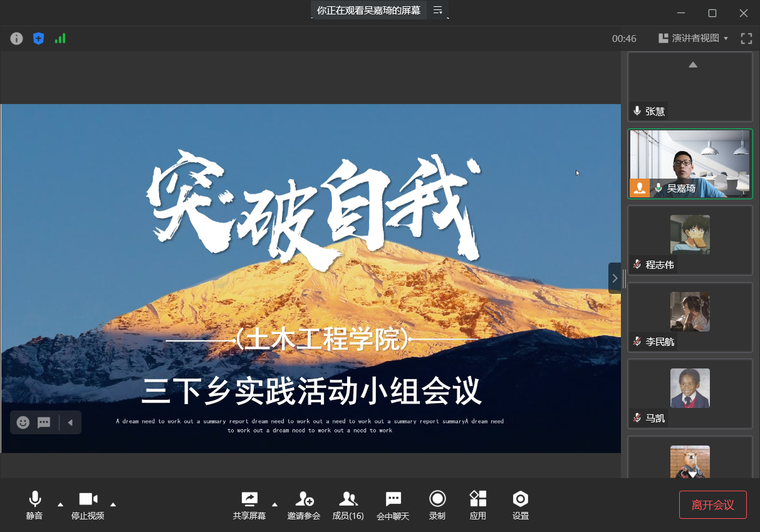
Task: Check the green network signal icon
Action: pos(60,38)
